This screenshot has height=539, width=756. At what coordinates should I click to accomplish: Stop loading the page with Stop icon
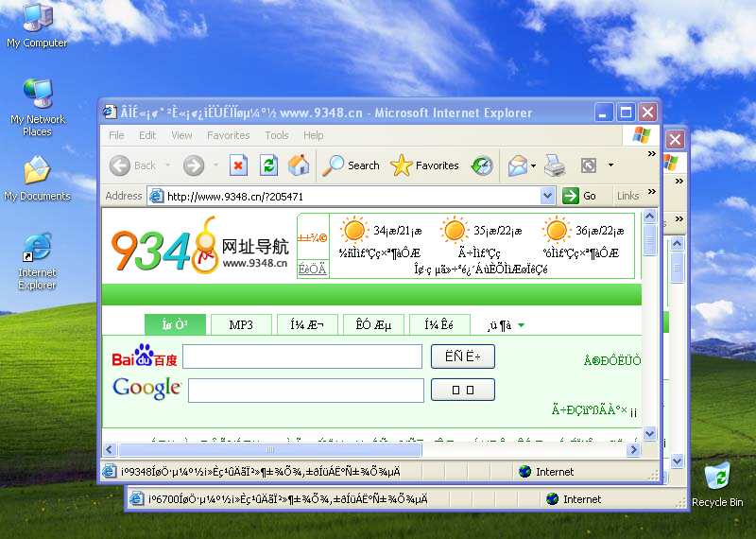(x=238, y=165)
